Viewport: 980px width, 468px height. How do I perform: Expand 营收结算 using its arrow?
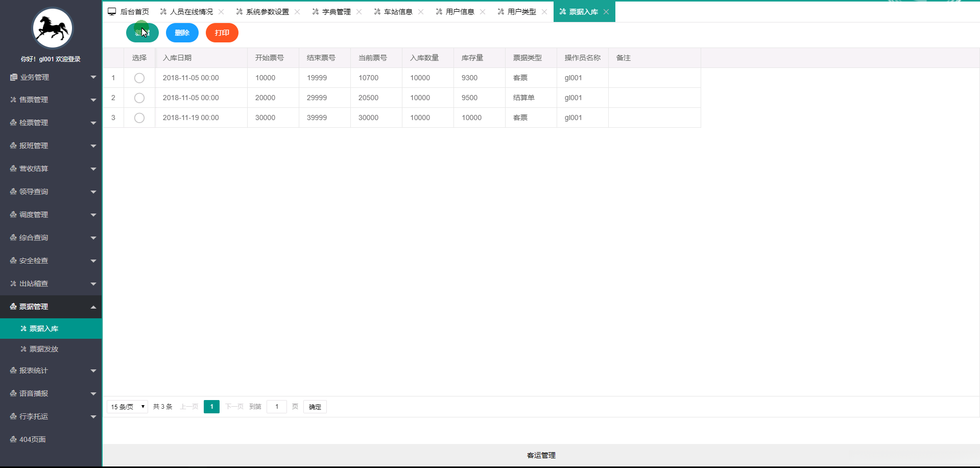click(x=93, y=169)
